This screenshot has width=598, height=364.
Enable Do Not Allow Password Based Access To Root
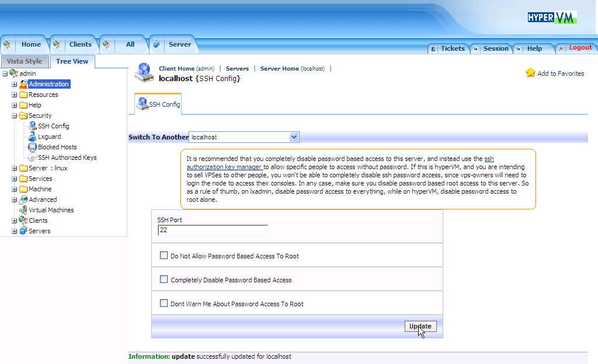point(164,256)
